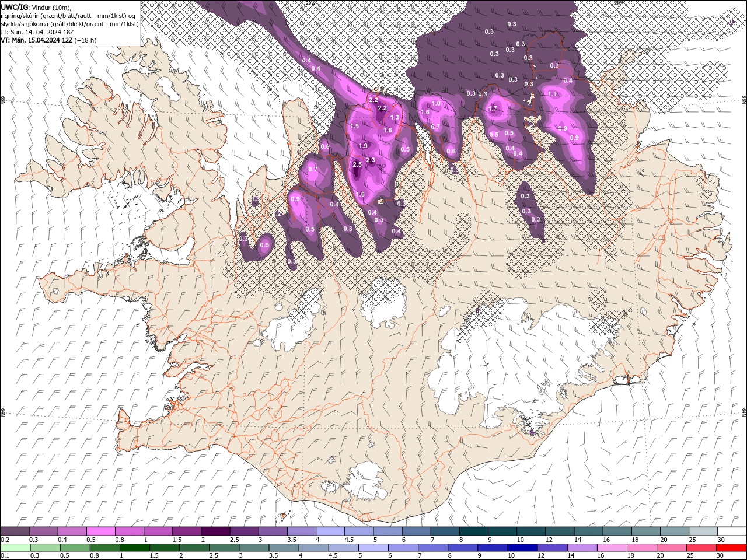This screenshot has height=560, width=747.
Task: Pick the gray-teal 18 swatch, top legend row
Action: 646,531
